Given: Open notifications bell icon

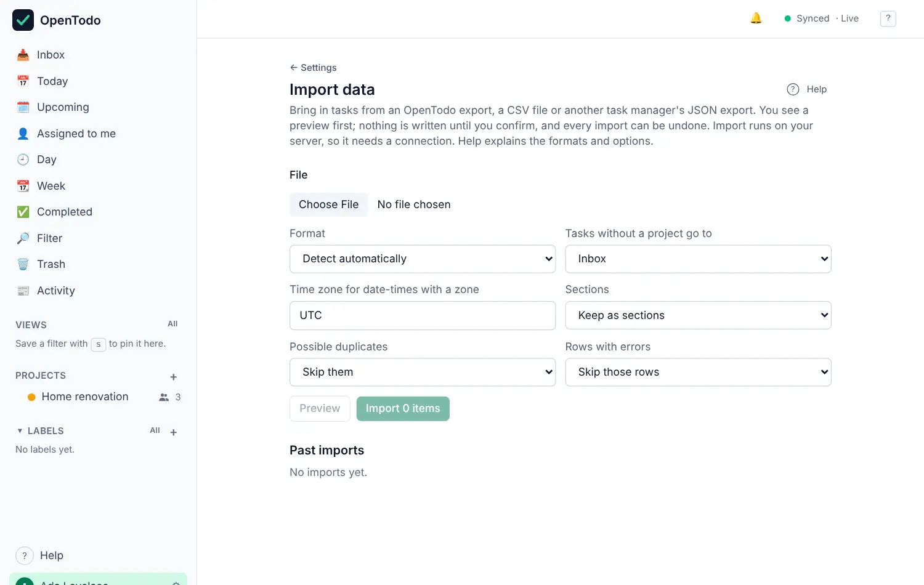Looking at the screenshot, I should coord(756,18).
